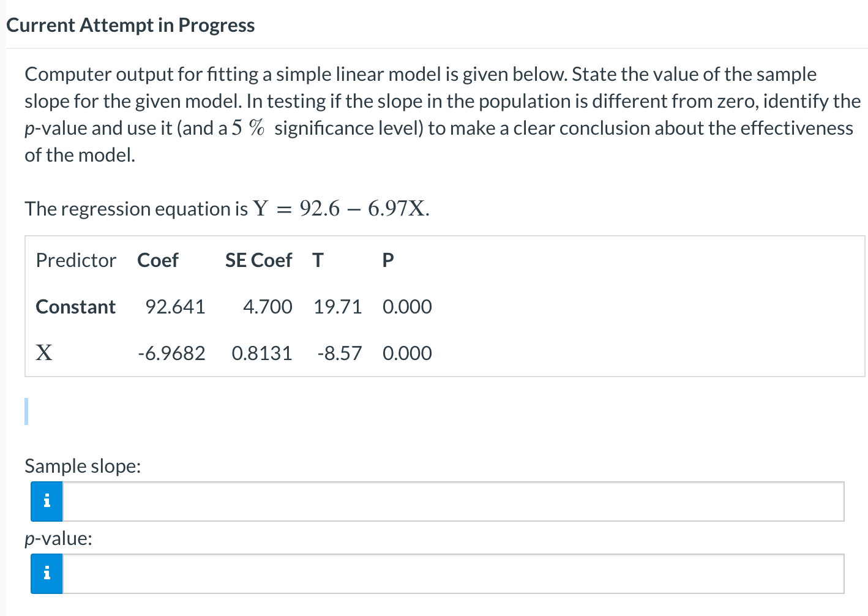
Task: Click the p-value 0.000 for X
Action: (408, 353)
